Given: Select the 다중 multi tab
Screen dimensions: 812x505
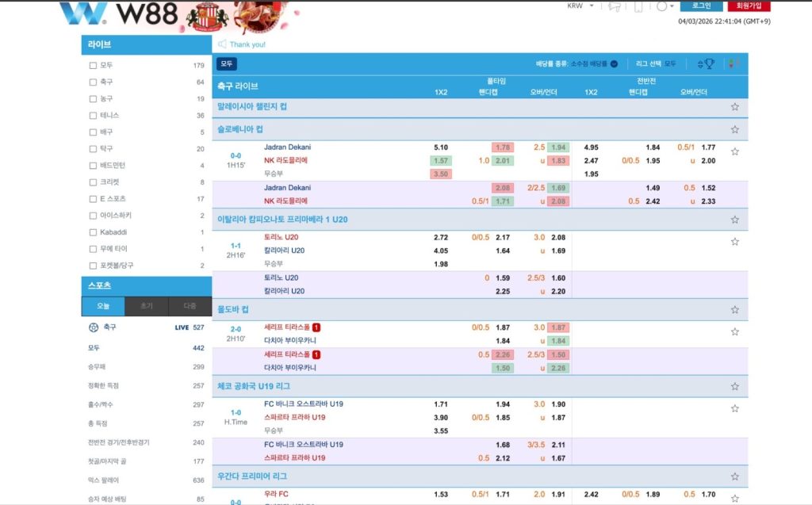Looking at the screenshot, I should tap(190, 306).
